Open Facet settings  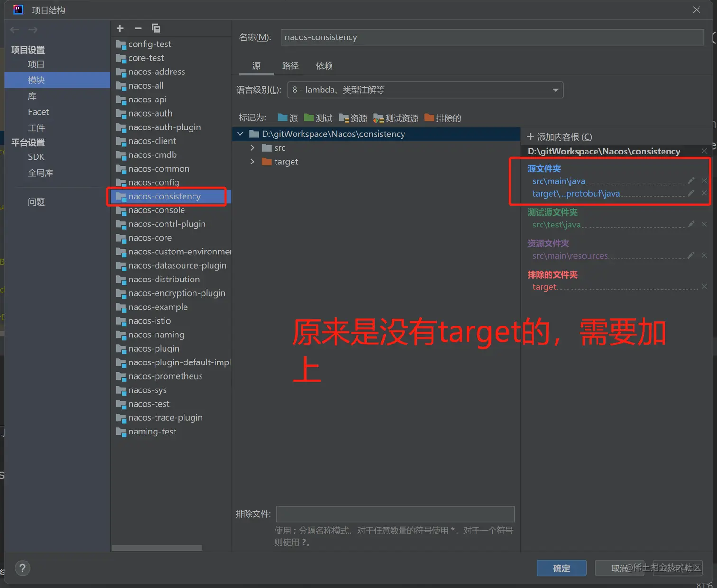38,112
